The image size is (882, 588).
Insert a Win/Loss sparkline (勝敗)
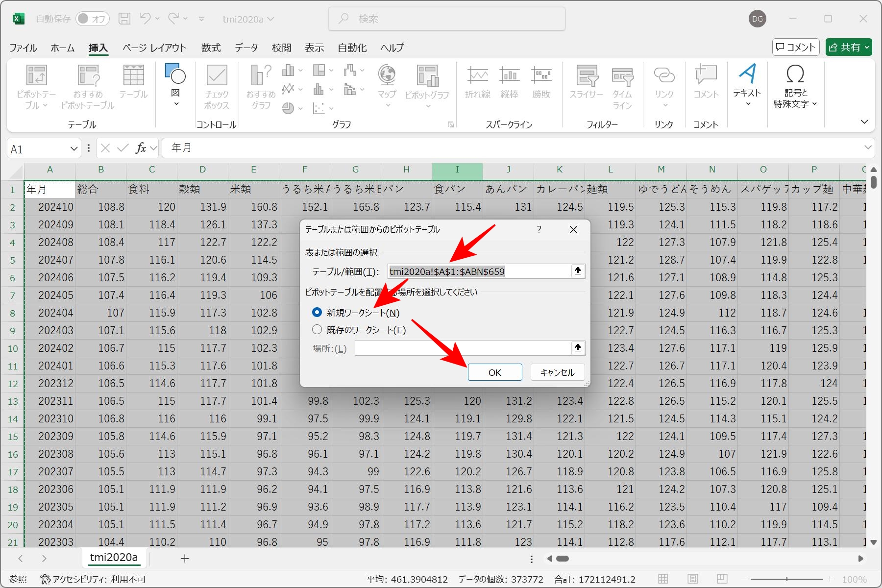click(x=541, y=82)
